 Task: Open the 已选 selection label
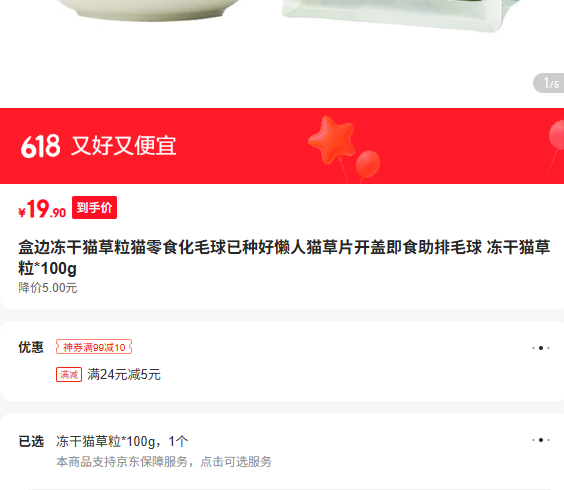click(x=31, y=441)
